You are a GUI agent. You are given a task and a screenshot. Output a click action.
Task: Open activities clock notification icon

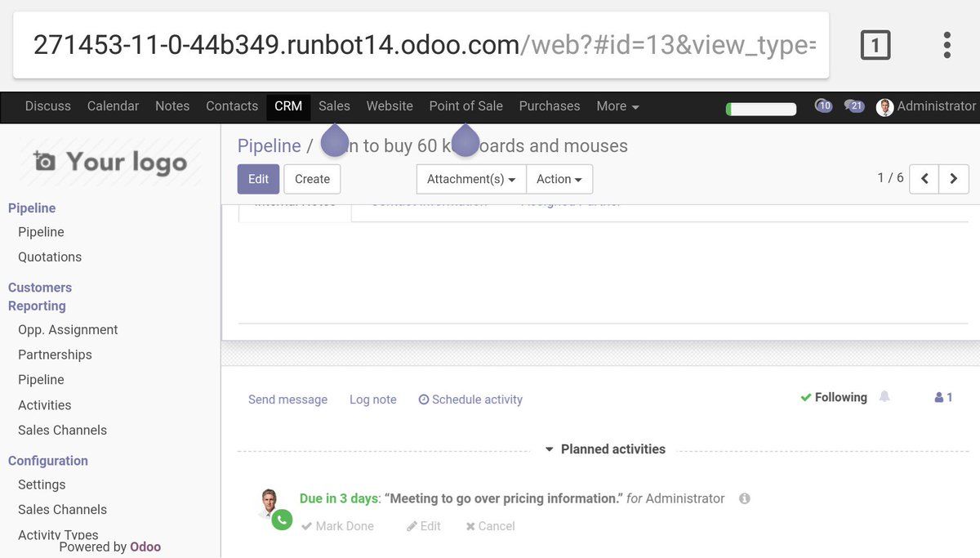tap(823, 106)
